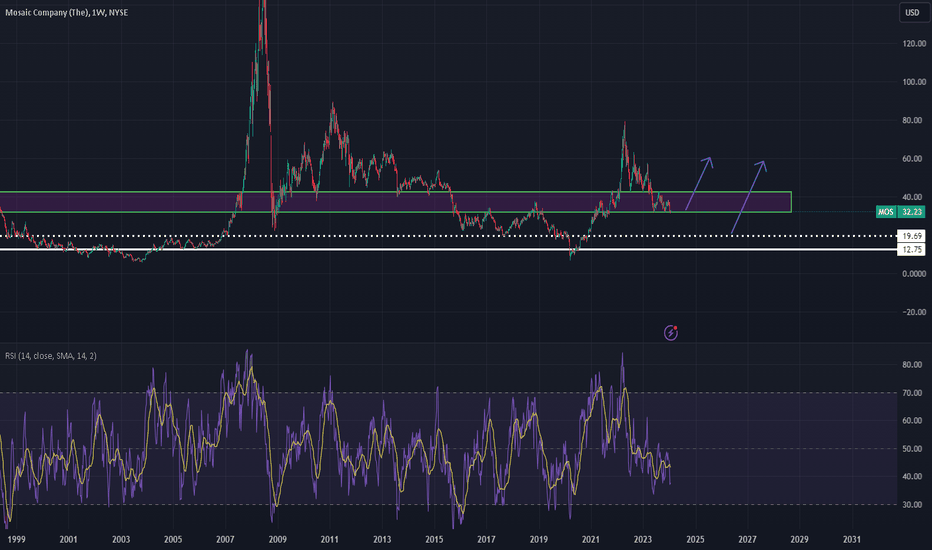Click the 2025 year on time axis
Screen dimensions: 932x550
click(695, 539)
